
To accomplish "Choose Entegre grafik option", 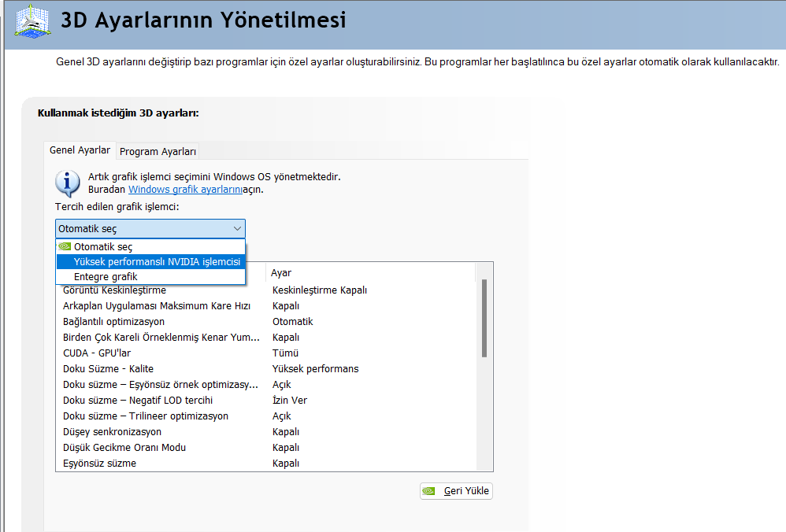I will [x=150, y=276].
